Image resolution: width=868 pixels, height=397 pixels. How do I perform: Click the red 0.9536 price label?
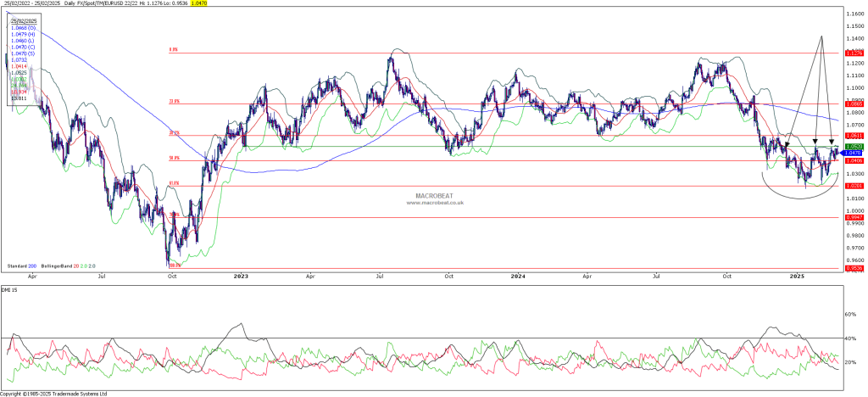[x=854, y=268]
